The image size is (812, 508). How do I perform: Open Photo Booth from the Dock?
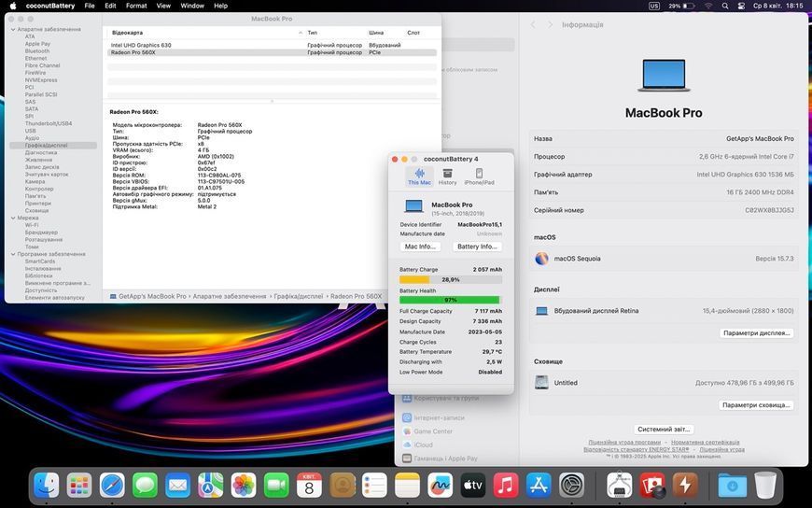tap(652, 486)
